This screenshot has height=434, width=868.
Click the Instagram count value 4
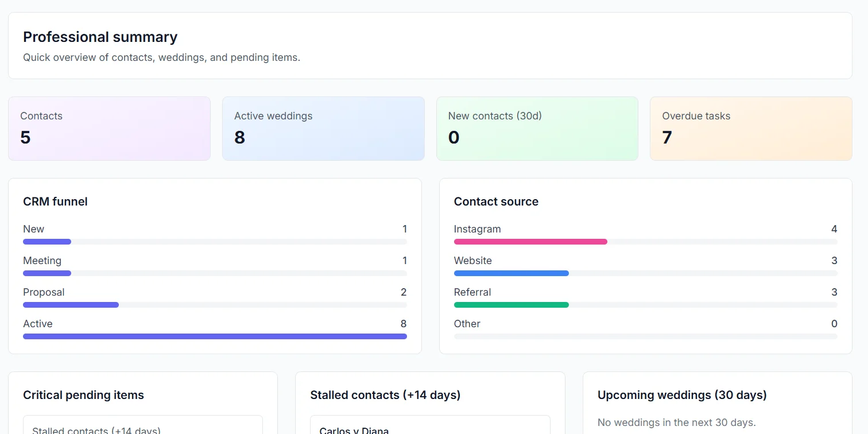[x=834, y=229]
